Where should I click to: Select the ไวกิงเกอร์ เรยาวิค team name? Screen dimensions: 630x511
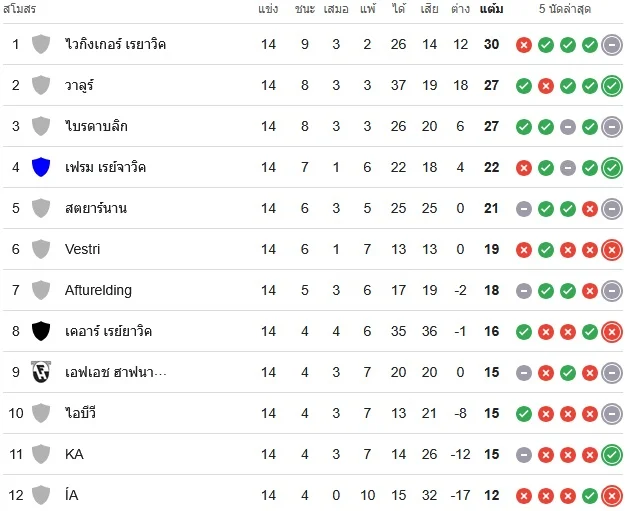115,44
